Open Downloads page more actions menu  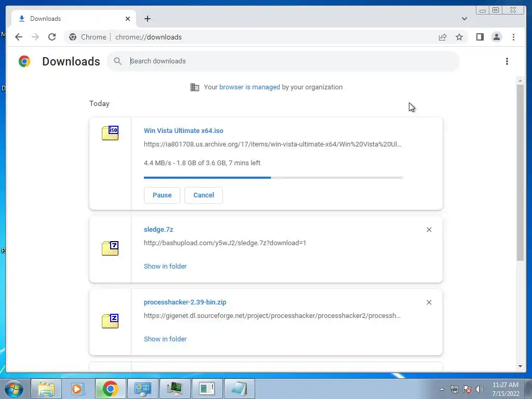pos(507,61)
